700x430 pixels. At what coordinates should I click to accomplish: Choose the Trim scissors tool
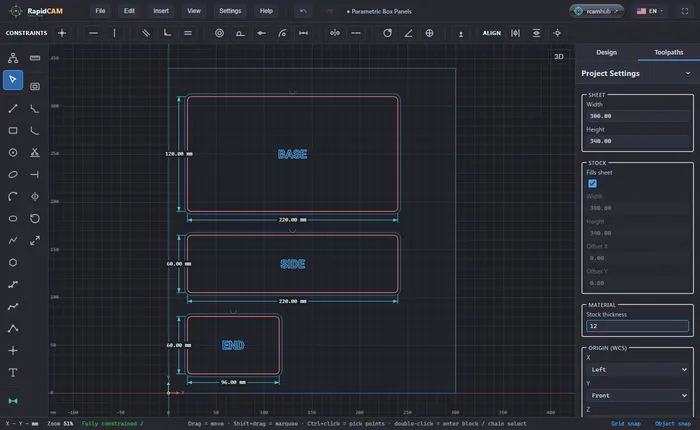[35, 152]
